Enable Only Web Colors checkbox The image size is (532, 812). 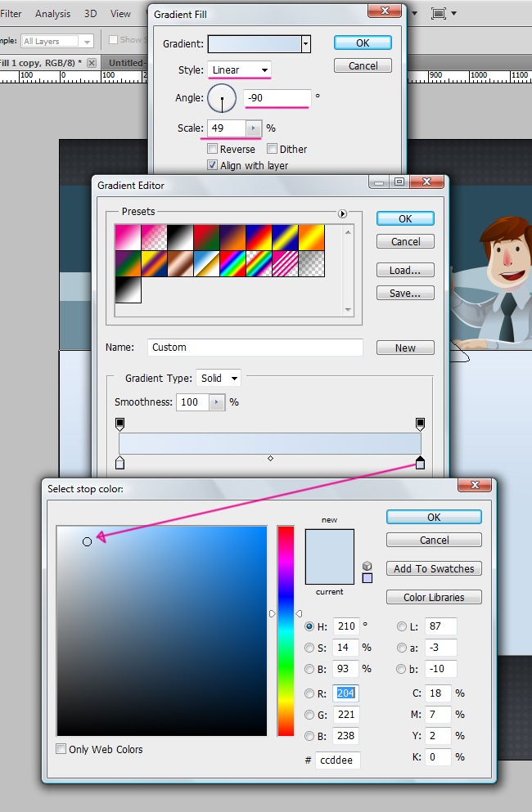(x=61, y=749)
